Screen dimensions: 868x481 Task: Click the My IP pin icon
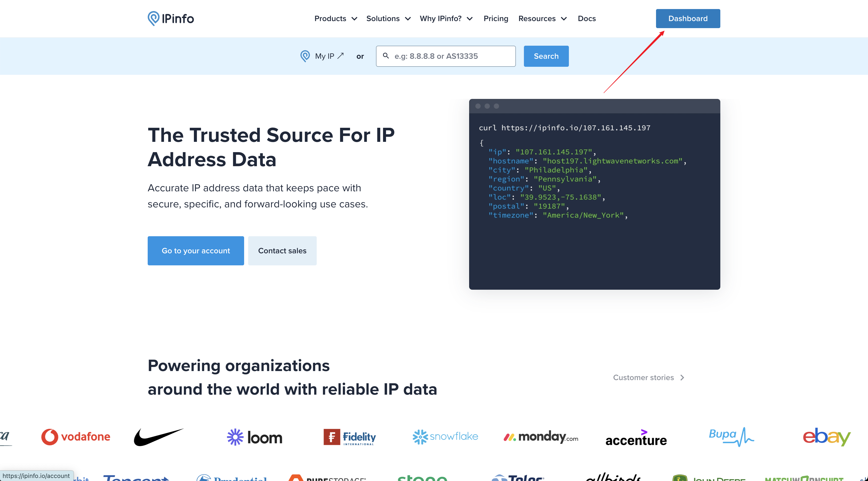305,56
